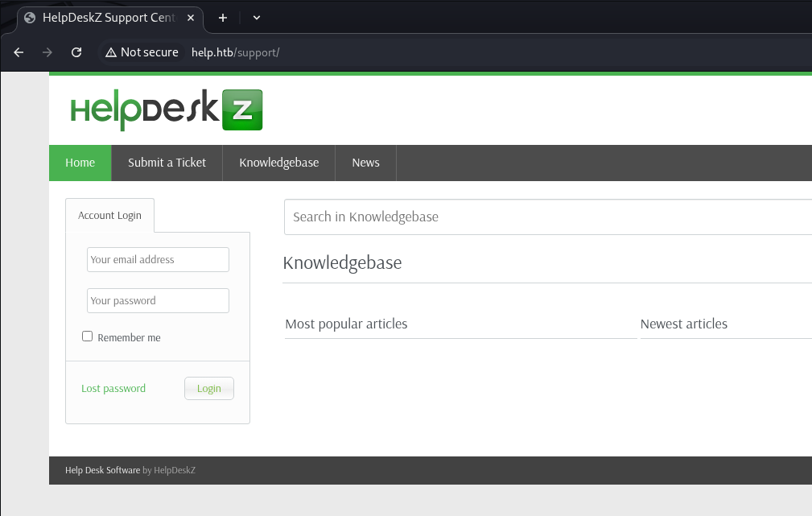Toggle the Remember me checkbox

tap(88, 336)
